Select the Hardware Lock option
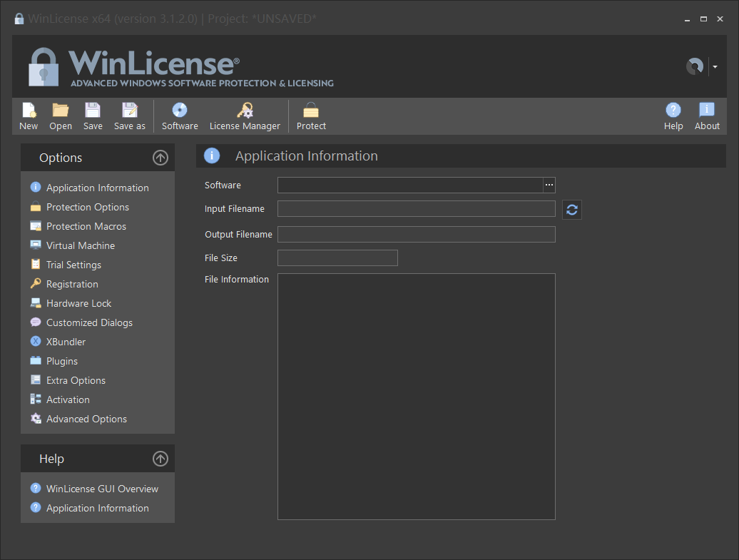The width and height of the screenshot is (739, 560). tap(78, 304)
